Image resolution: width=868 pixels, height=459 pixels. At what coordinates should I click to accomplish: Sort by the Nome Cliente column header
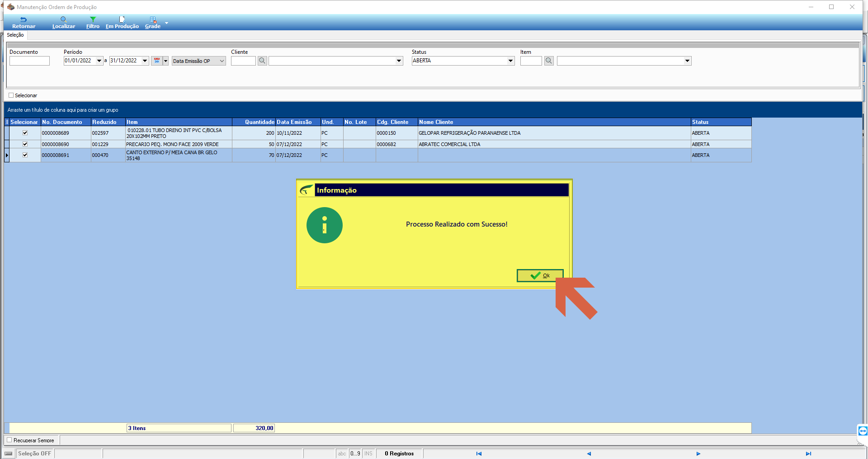pyautogui.click(x=554, y=122)
